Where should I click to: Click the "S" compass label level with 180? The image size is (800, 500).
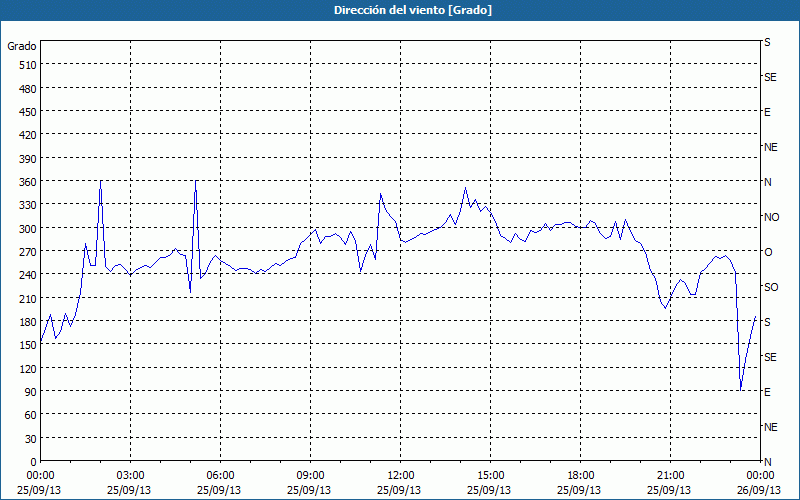point(767,322)
